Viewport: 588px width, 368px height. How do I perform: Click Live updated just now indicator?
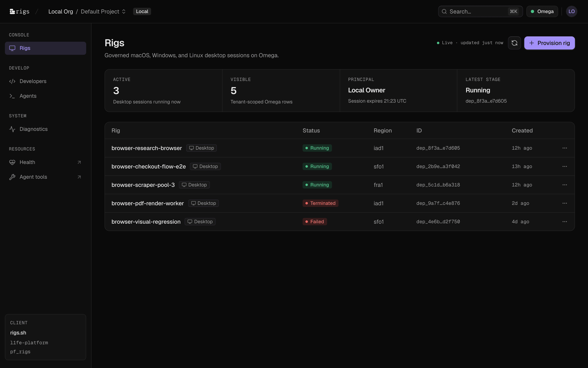470,43
